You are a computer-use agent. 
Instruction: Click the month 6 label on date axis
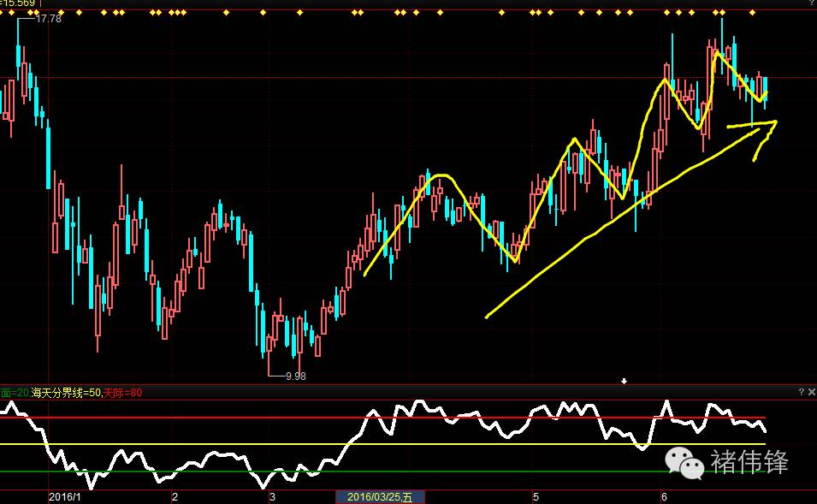664,496
